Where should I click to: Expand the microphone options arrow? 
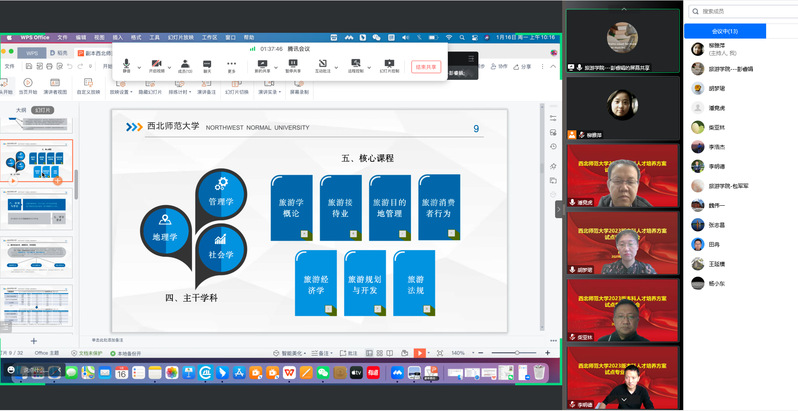click(x=139, y=67)
